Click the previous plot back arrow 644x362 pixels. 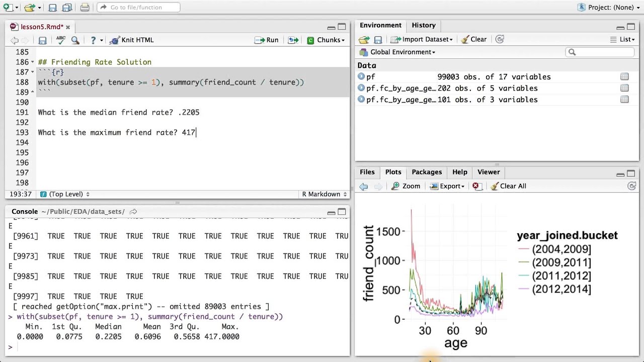[x=364, y=186]
